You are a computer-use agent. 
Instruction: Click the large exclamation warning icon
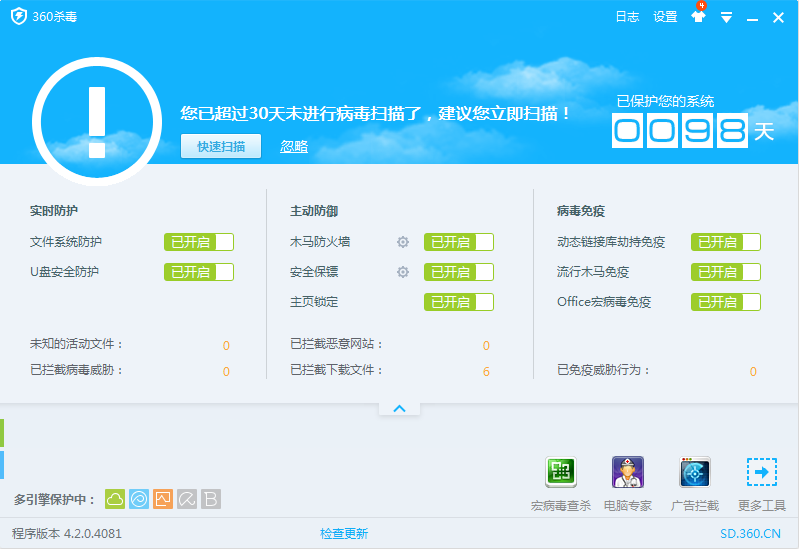[x=97, y=121]
